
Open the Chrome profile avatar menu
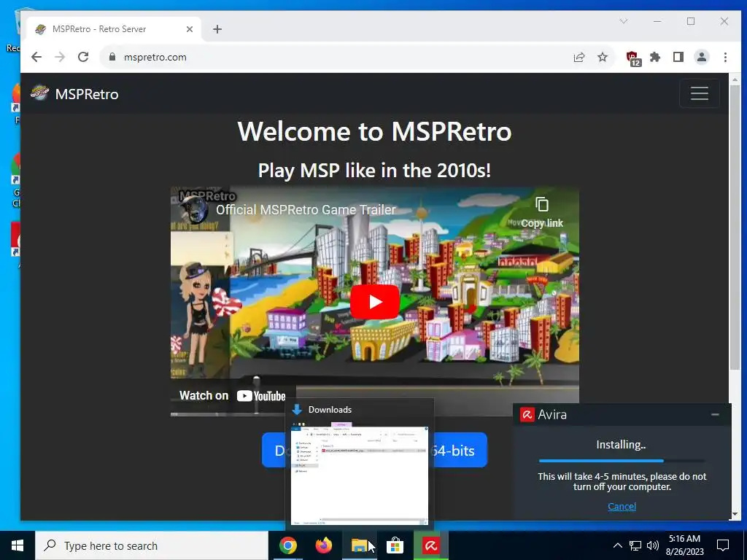702,57
